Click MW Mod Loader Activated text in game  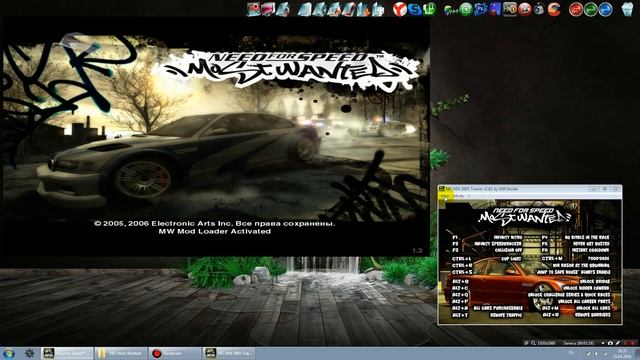(x=215, y=231)
